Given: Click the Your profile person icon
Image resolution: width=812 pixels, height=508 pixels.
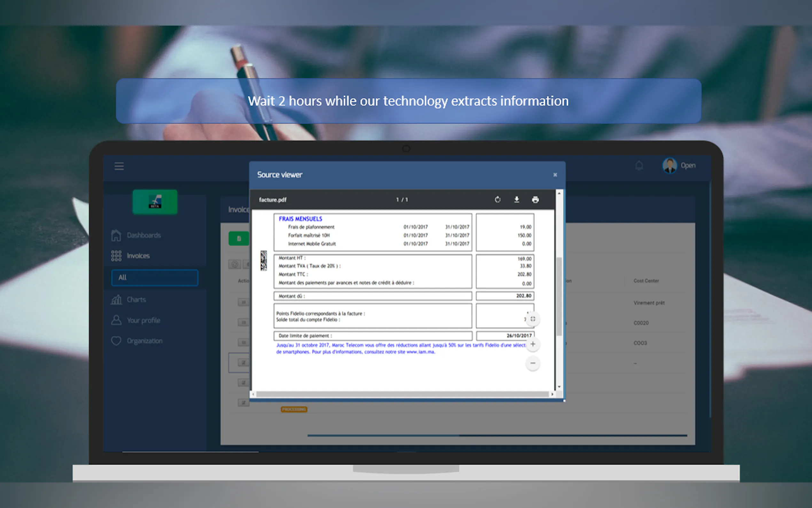Looking at the screenshot, I should (116, 320).
